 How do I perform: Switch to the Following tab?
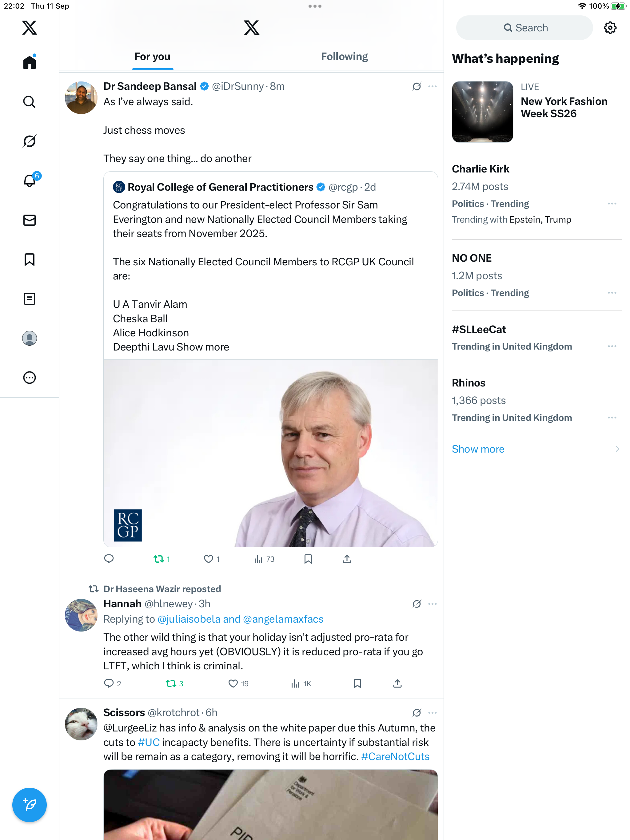coord(344,57)
